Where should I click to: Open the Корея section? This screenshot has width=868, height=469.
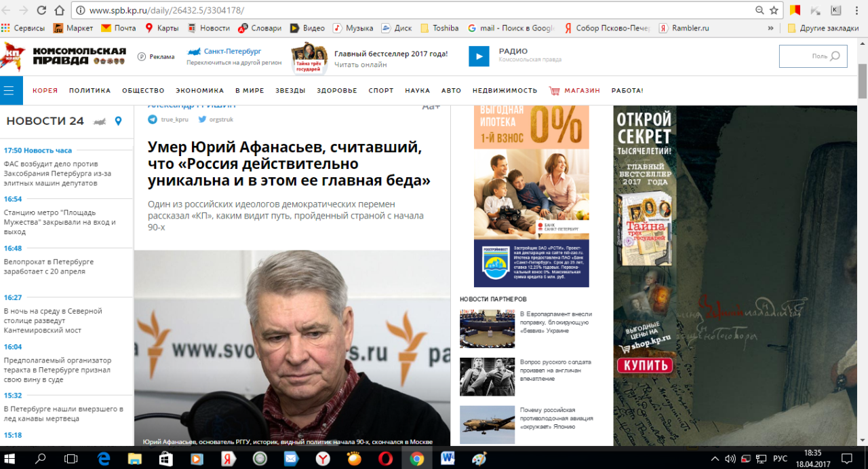[x=45, y=90]
